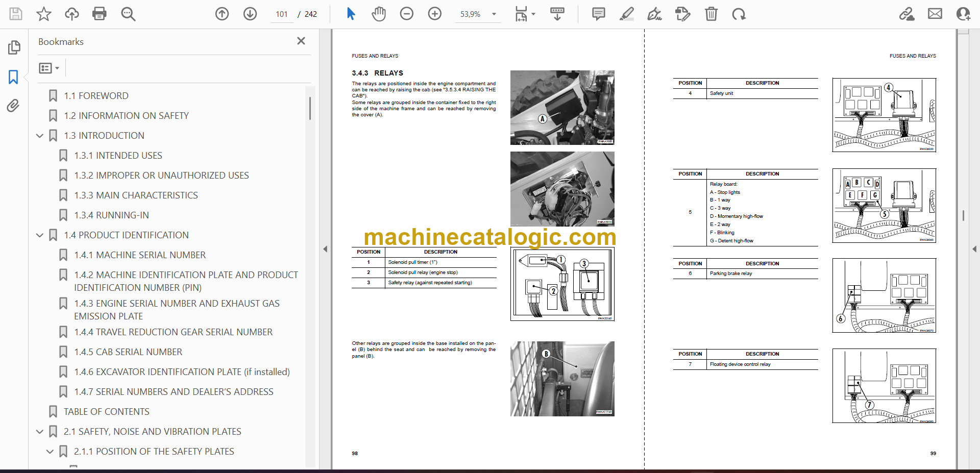Image resolution: width=980 pixels, height=473 pixels.
Task: Select the Highlight text tool
Action: [627, 14]
